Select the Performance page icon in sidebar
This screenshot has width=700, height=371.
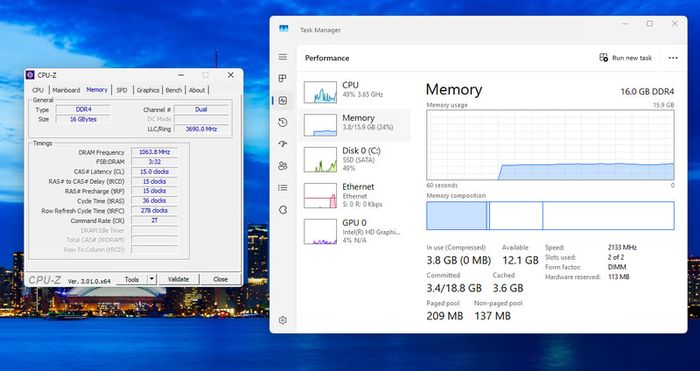click(283, 100)
